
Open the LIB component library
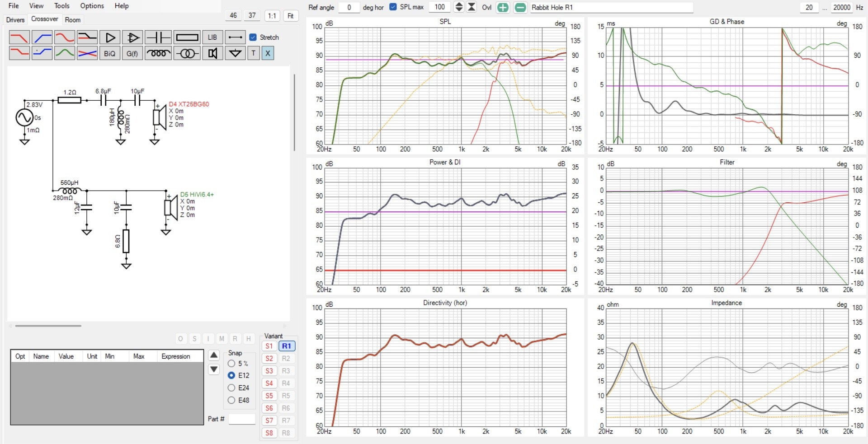[212, 37]
